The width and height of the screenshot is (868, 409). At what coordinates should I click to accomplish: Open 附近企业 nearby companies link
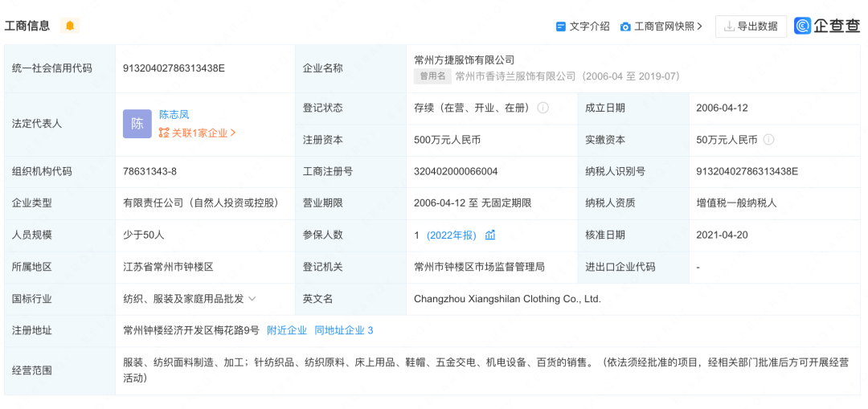pyautogui.click(x=287, y=330)
